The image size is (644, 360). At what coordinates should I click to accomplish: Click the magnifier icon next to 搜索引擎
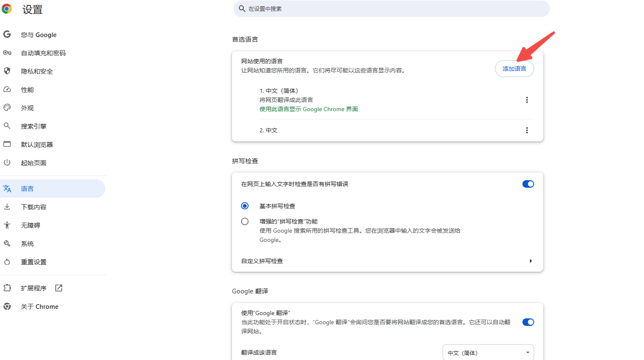[x=7, y=126]
